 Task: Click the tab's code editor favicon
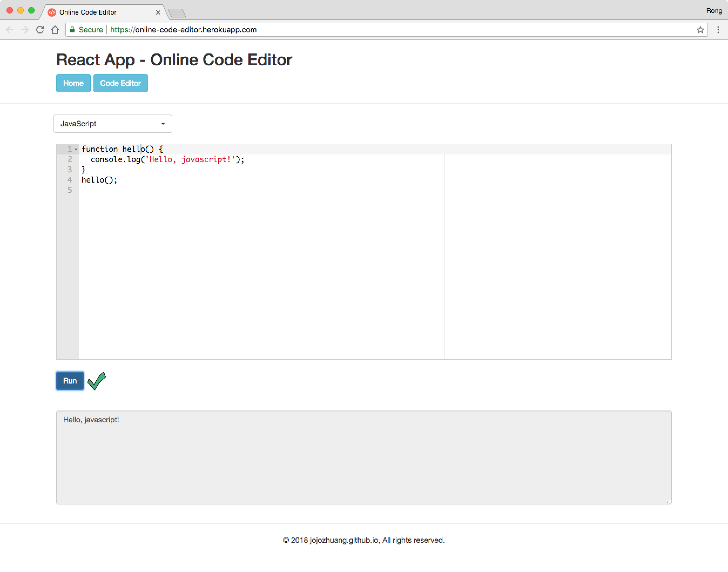click(52, 12)
